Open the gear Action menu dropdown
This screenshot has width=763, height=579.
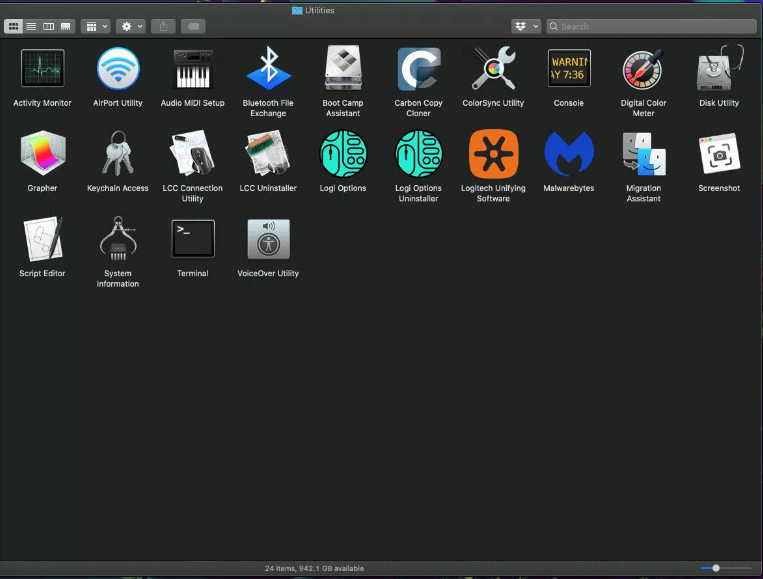tap(131, 26)
